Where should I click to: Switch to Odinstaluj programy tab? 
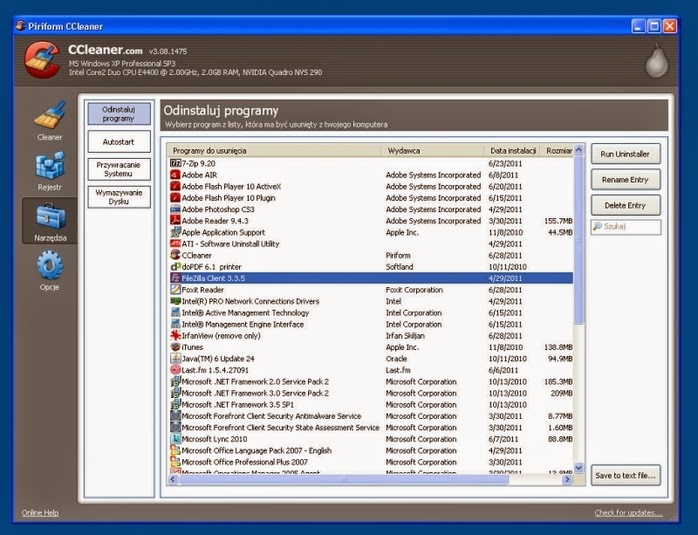(x=119, y=114)
